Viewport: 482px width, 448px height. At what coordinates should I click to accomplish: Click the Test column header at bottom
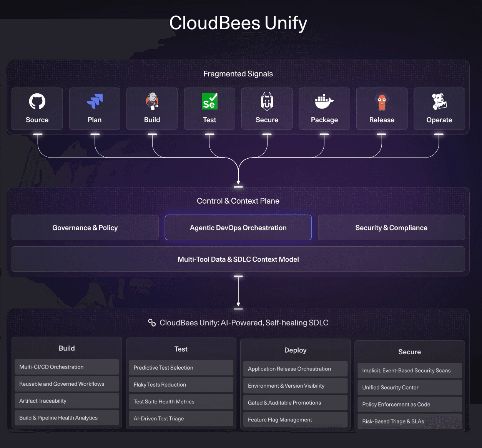pyautogui.click(x=181, y=349)
